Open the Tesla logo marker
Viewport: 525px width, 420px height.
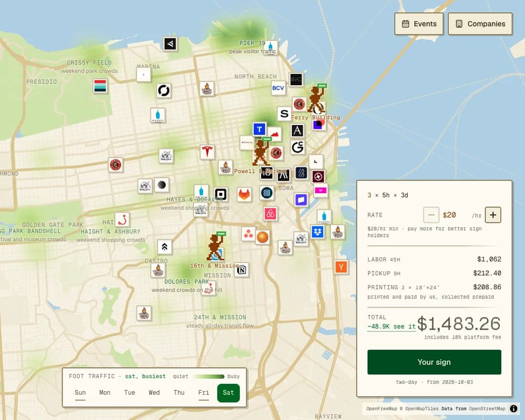[207, 152]
